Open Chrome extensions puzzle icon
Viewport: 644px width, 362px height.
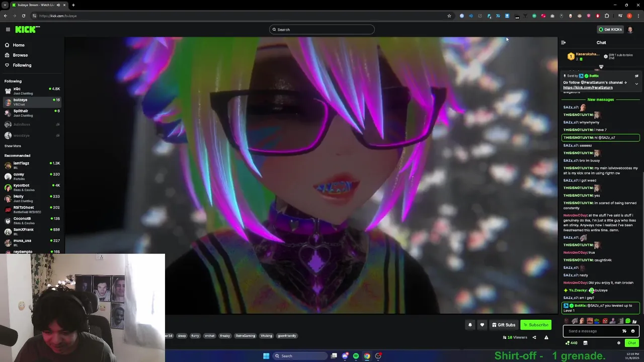(x=607, y=16)
